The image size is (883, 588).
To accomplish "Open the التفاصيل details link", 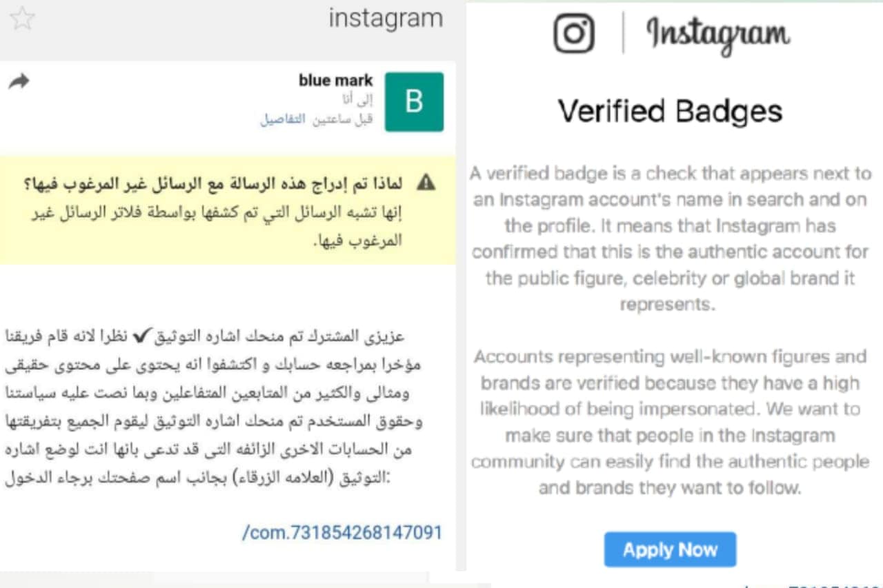I will pos(283,119).
